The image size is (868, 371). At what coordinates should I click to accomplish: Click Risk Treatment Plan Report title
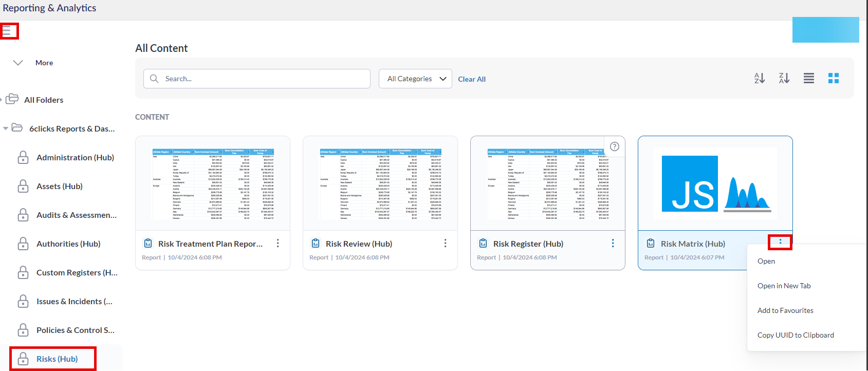pyautogui.click(x=211, y=244)
